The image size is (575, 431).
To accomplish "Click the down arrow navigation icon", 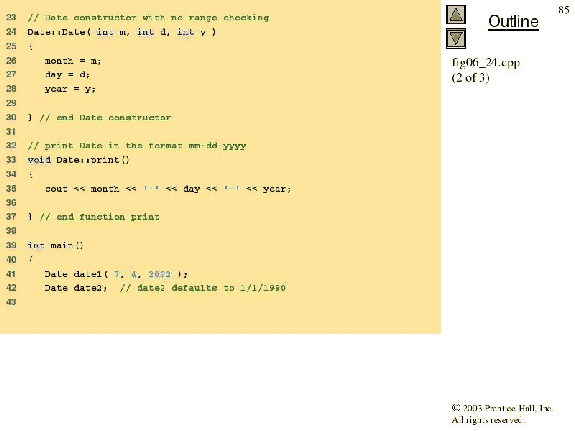I will click(456, 39).
